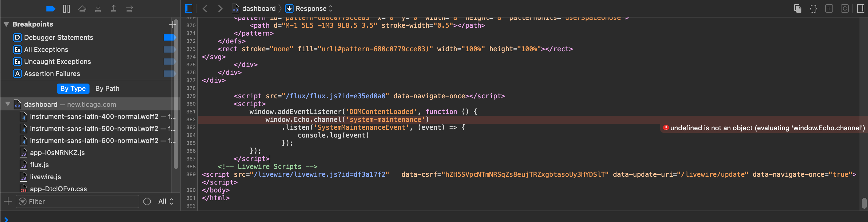Viewport: 868px width, 222px height.
Task: Collapse the dashboard resource tree
Action: point(8,104)
